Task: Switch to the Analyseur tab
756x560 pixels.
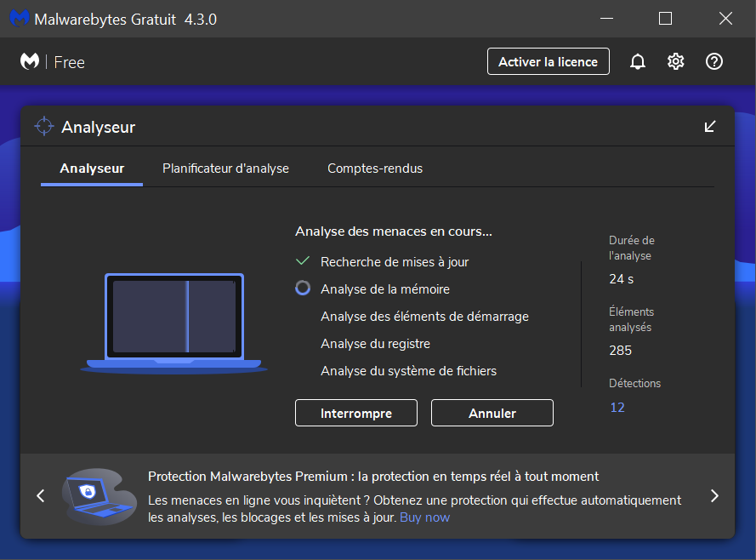Action: point(92,169)
